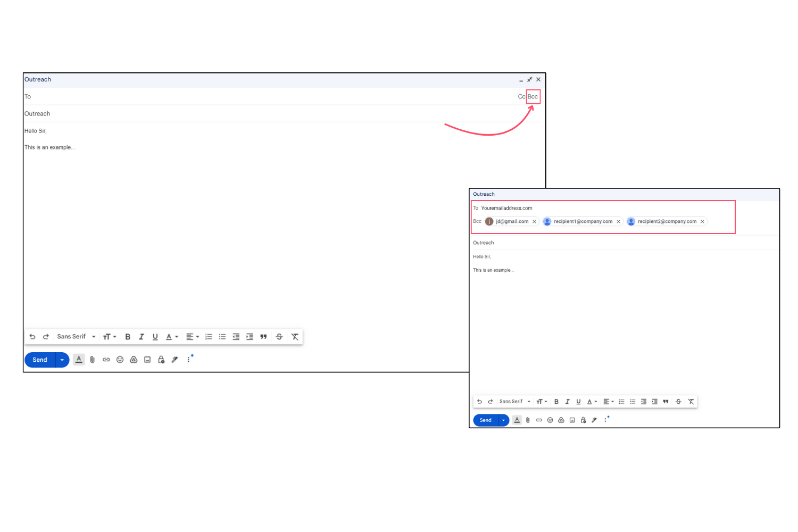Click the Cc link next to Bcc
Viewport: 798px width, 532px height.
(521, 96)
